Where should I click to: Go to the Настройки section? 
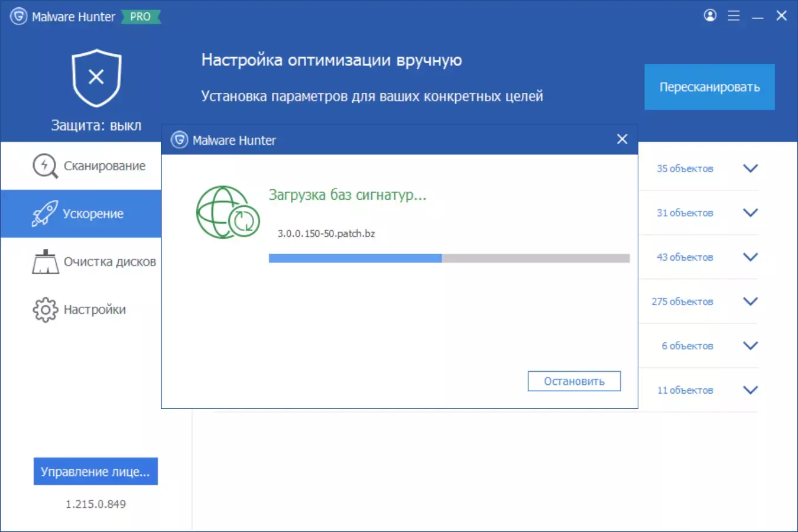tap(81, 310)
